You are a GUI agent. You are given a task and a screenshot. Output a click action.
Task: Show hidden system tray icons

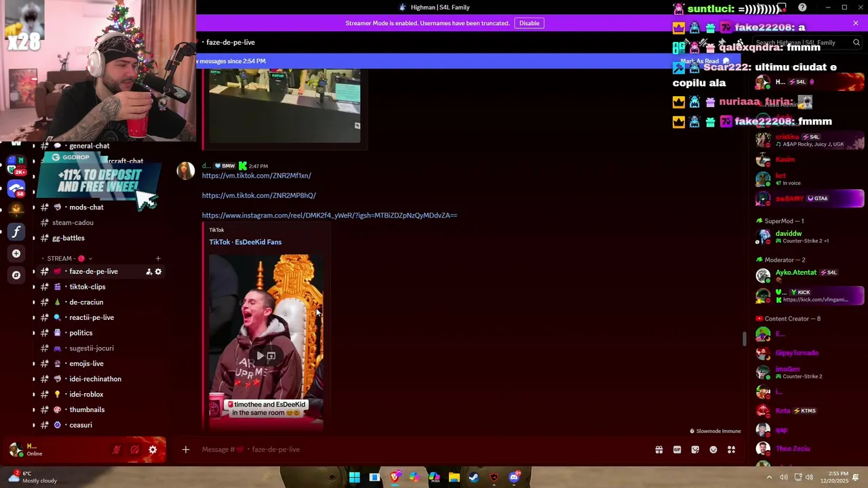click(769, 478)
